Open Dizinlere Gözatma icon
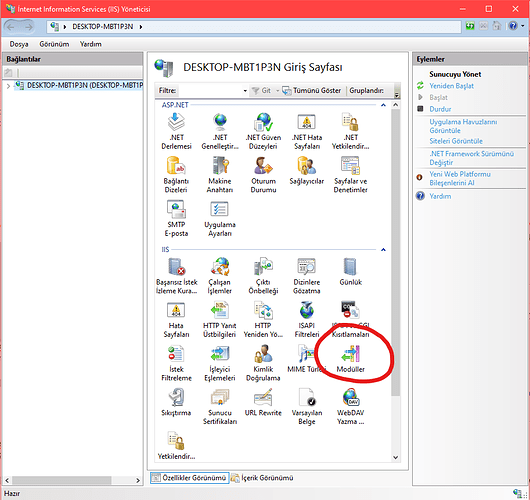This screenshot has width=530, height=500. click(307, 276)
